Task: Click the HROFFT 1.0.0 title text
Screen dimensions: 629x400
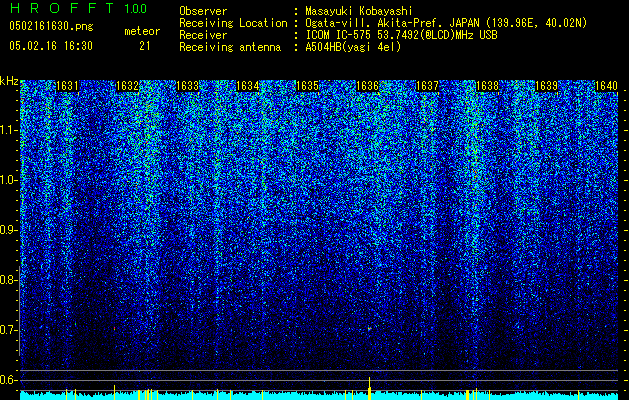Action: [78, 8]
